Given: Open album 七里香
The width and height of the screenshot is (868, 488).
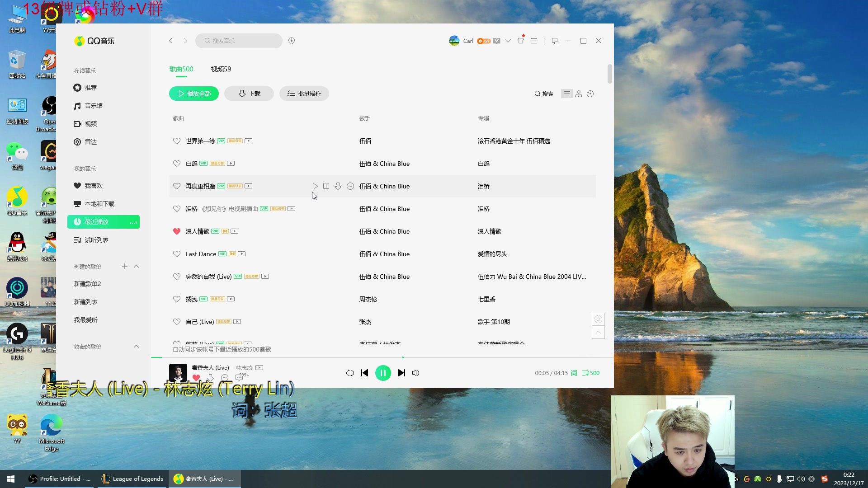Looking at the screenshot, I should [486, 299].
